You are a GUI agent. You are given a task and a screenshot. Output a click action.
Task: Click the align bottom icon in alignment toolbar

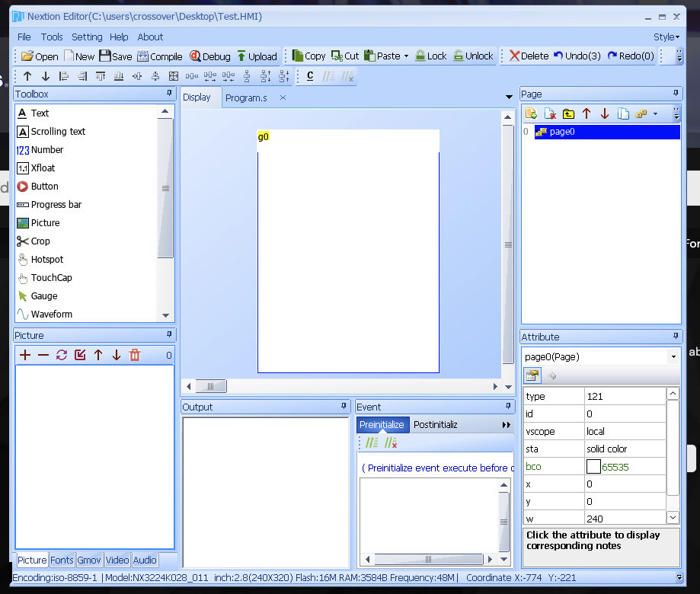pyautogui.click(x=119, y=76)
